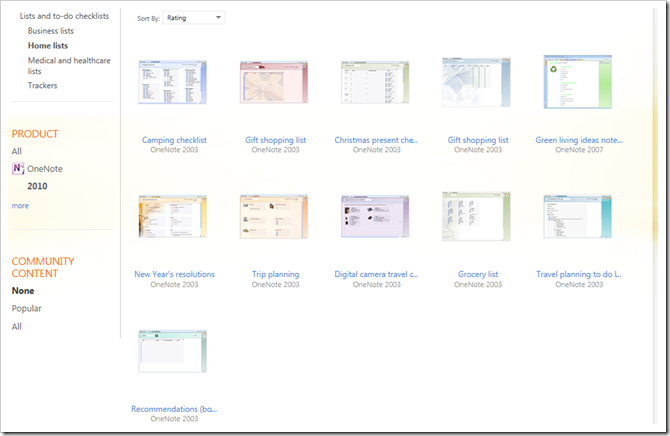Screen dimensions: 670x436
Task: Open the Travel planning to do list thumbnail
Action: [x=578, y=217]
